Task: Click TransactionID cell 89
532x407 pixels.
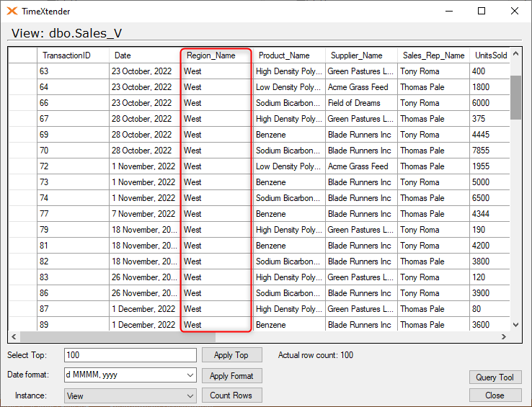Action: [73, 325]
